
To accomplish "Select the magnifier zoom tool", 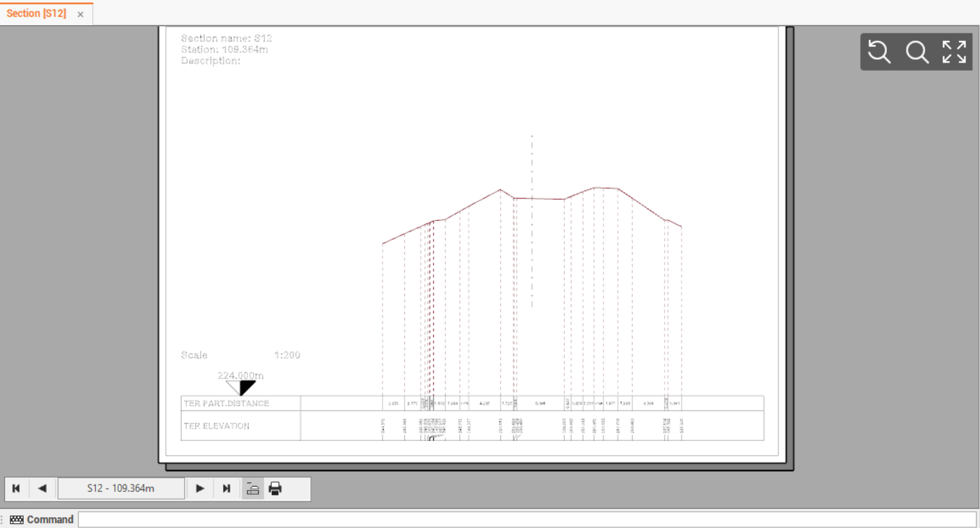I will pos(917,52).
